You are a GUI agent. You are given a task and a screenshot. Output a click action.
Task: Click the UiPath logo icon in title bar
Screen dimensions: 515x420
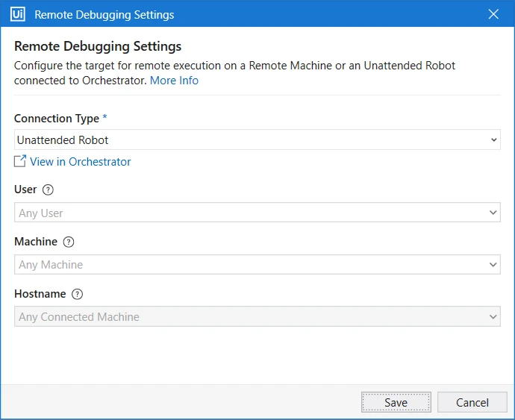[x=17, y=14]
